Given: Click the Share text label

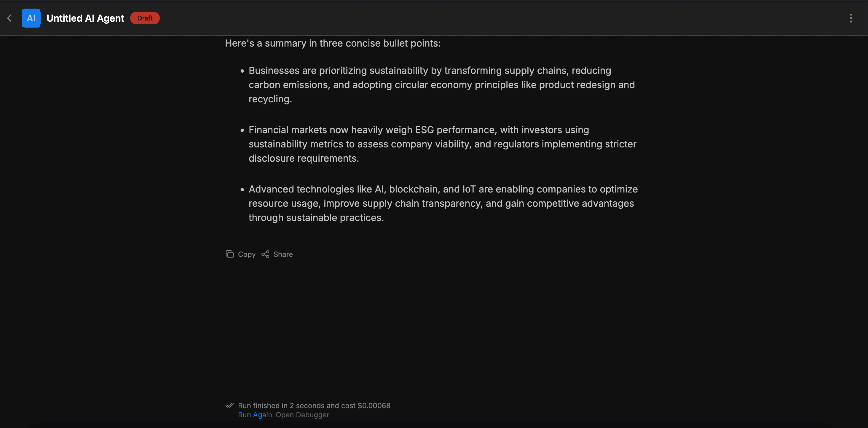Looking at the screenshot, I should click(x=283, y=254).
